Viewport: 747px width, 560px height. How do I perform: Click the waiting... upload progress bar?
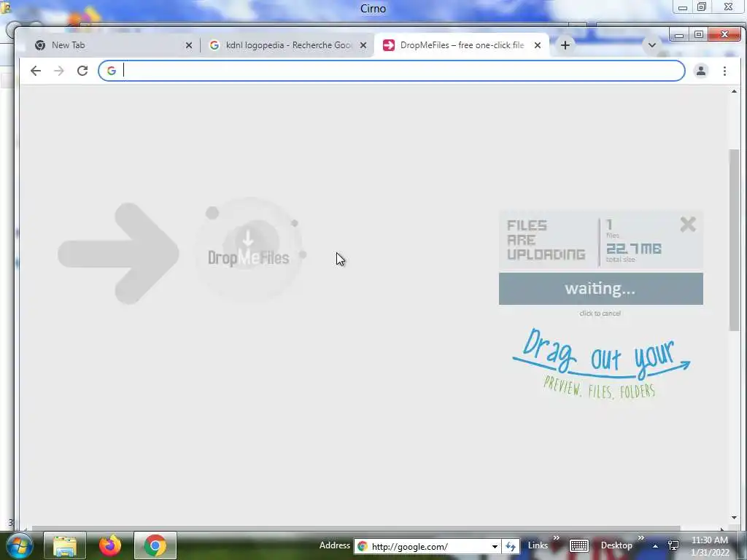tap(601, 289)
